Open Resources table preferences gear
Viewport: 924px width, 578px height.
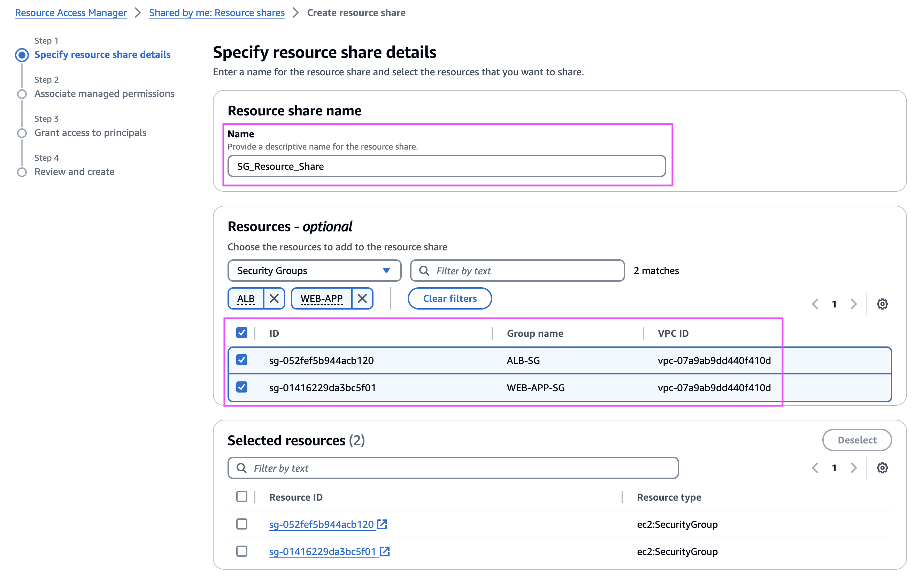(882, 304)
